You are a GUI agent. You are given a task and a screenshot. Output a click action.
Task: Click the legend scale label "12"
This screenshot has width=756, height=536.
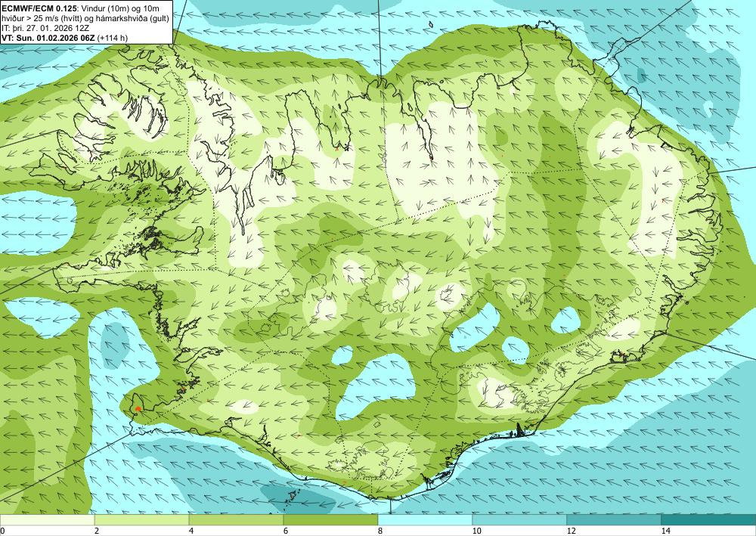571,531
